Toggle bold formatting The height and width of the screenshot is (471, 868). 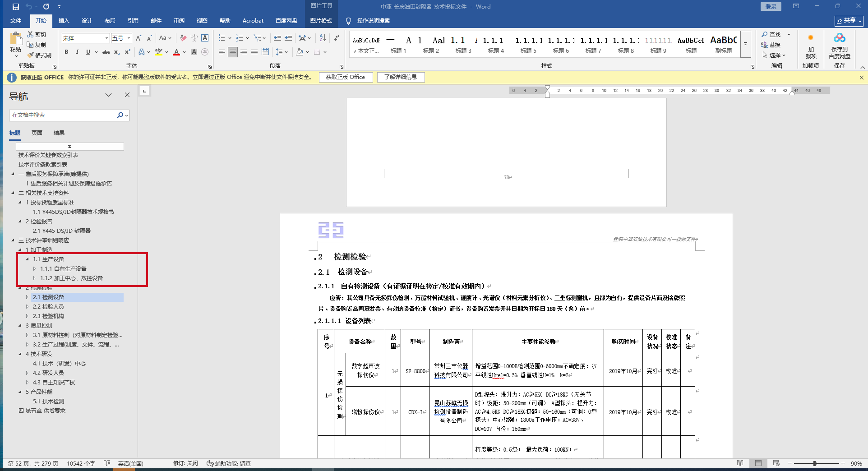coord(66,52)
